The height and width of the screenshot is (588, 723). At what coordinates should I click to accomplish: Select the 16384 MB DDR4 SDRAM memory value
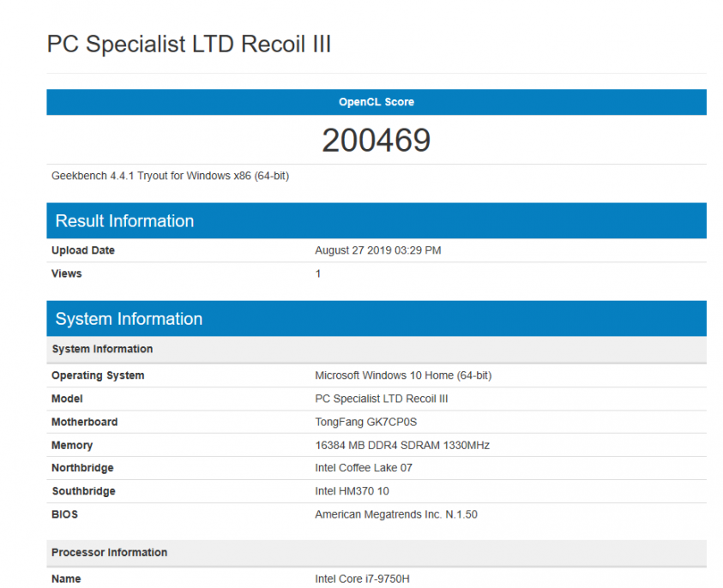pos(402,445)
